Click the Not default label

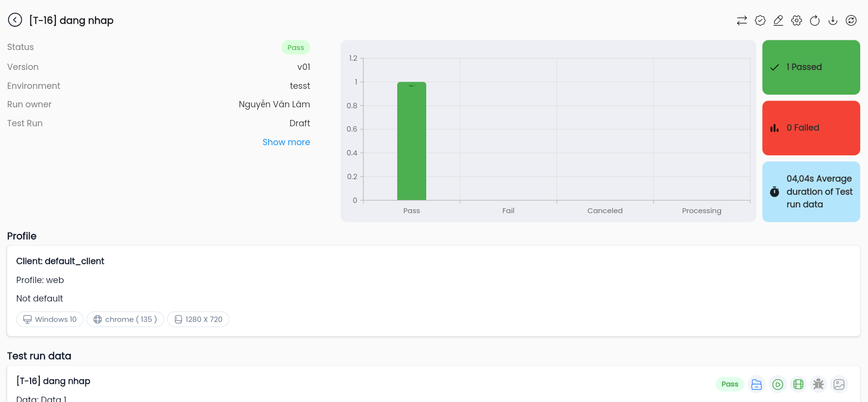click(40, 299)
